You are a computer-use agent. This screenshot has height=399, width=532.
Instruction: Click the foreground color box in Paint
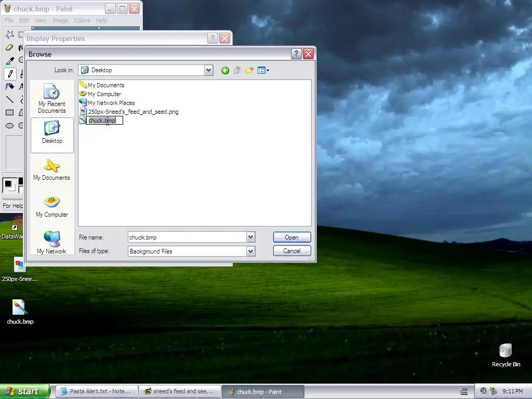(8, 184)
